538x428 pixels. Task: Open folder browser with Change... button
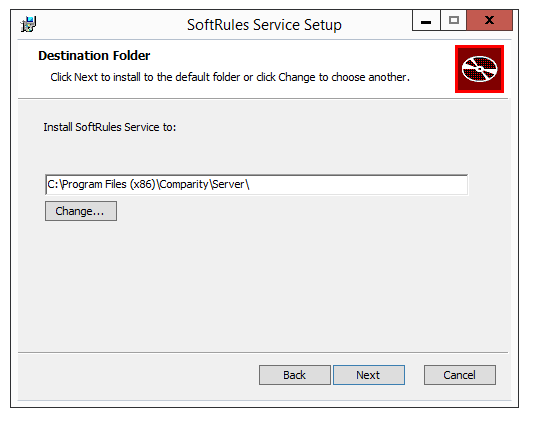[x=81, y=211]
